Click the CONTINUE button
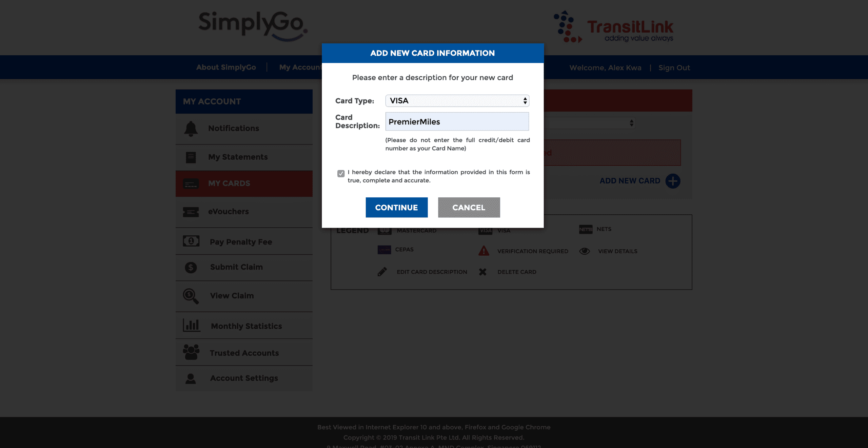Viewport: 868px width, 448px height. coord(396,207)
